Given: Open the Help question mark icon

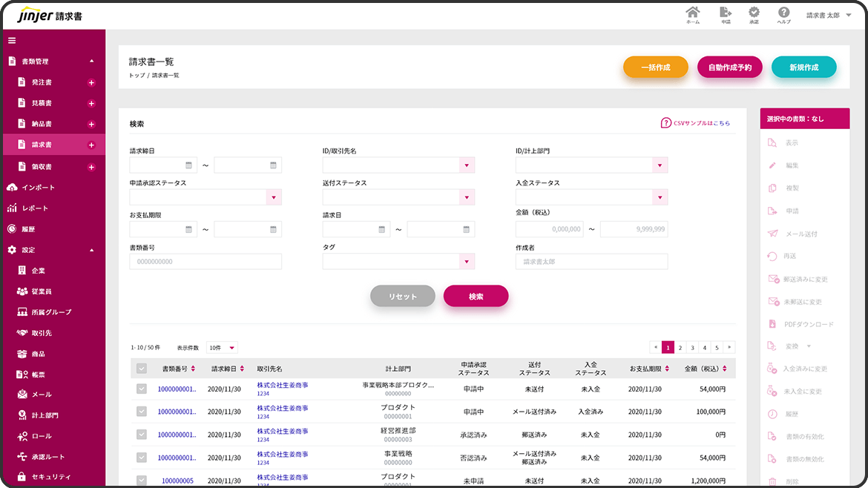Looking at the screenshot, I should 783,13.
